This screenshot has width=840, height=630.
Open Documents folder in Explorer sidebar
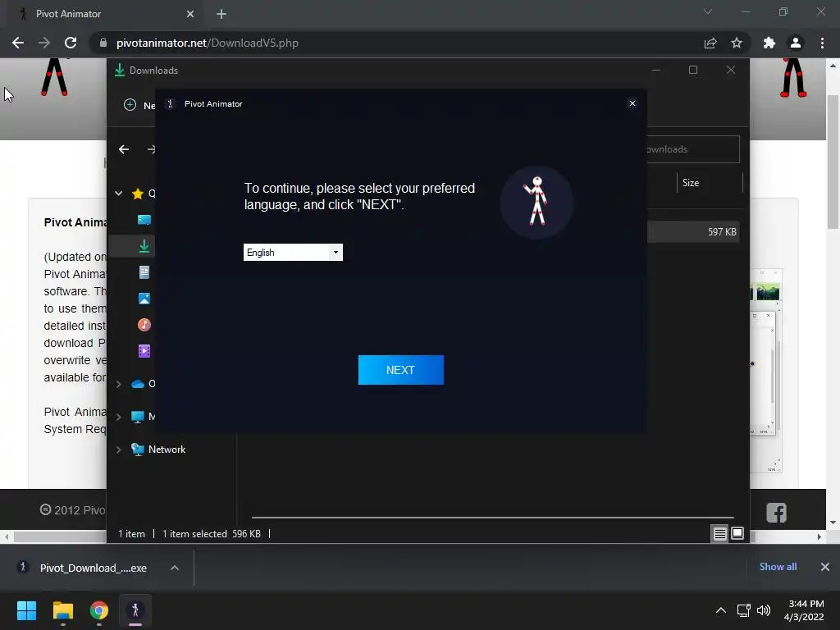144,272
